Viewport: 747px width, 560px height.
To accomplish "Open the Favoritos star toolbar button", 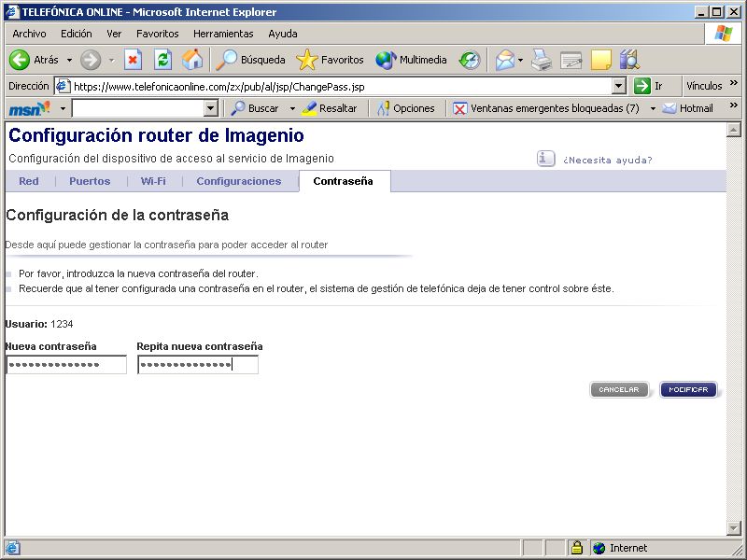I will click(x=330, y=60).
